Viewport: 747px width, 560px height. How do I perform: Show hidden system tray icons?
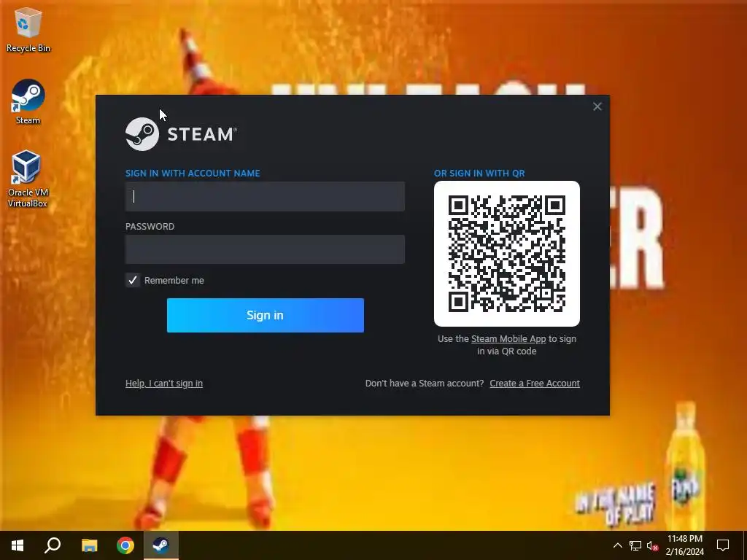tap(617, 545)
